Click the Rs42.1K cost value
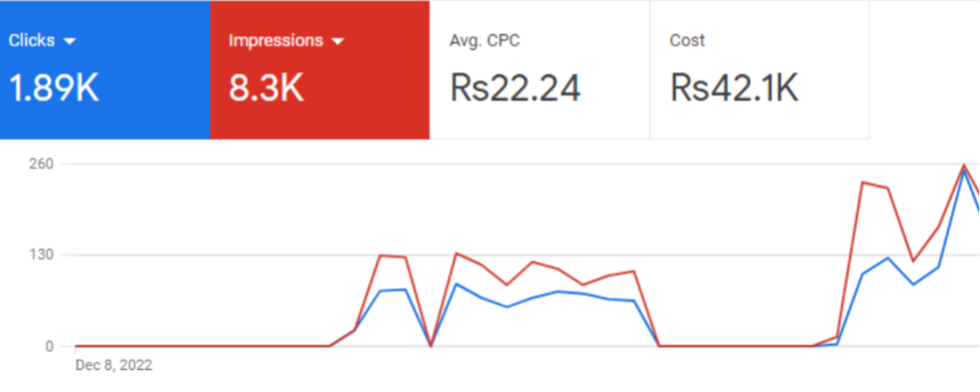The height and width of the screenshot is (392, 980). click(734, 88)
